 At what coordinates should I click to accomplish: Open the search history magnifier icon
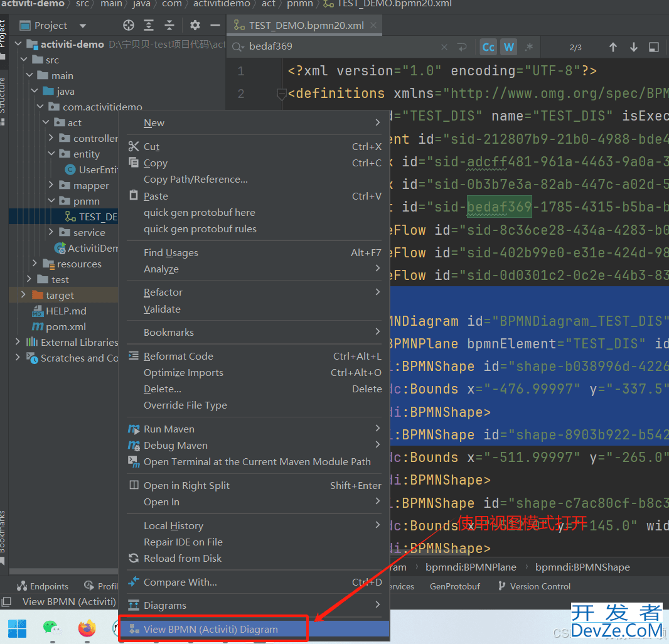pyautogui.click(x=238, y=47)
